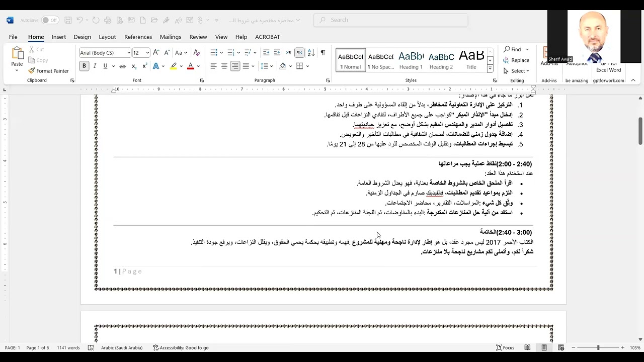Viewport: 644px width, 362px height.
Task: Open the font size dropdown
Action: tap(147, 53)
